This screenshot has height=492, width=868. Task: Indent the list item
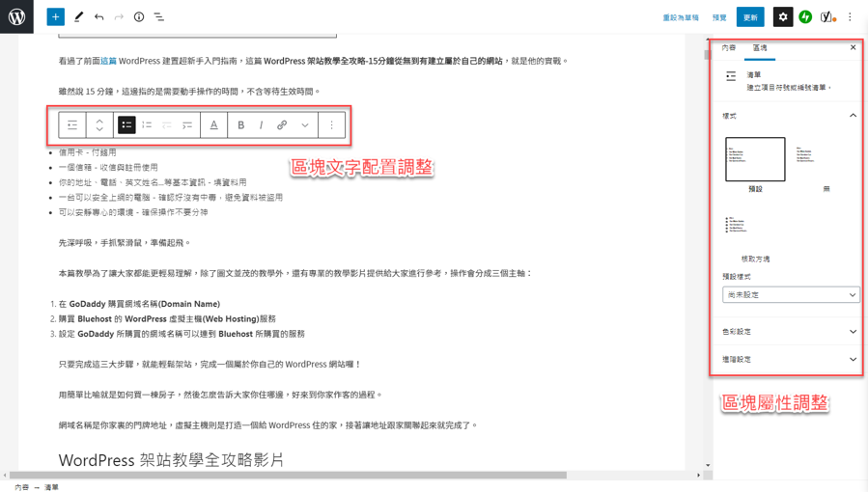click(x=187, y=125)
